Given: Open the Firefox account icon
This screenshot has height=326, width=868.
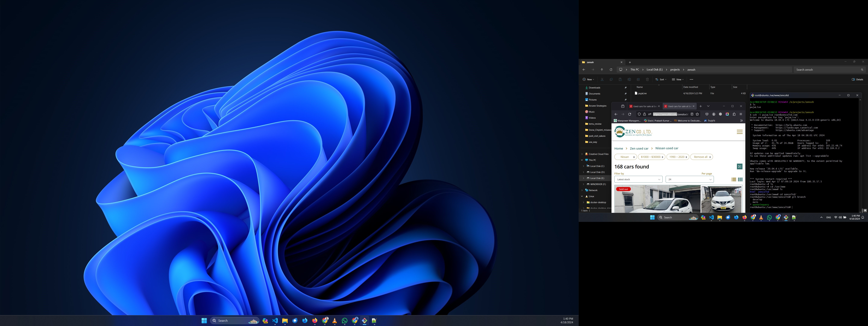Looking at the screenshot, I should tap(714, 114).
